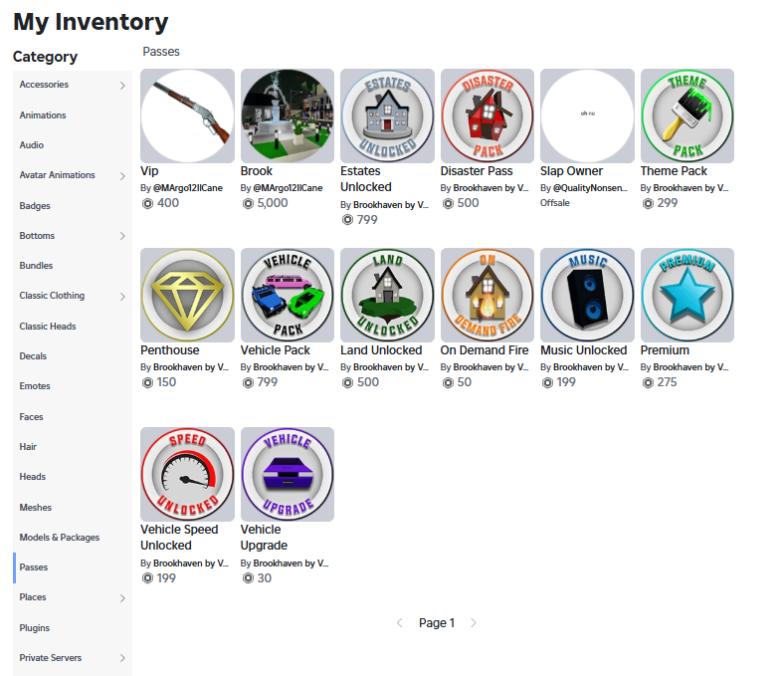Select the Models & Packages category
The height and width of the screenshot is (676, 784).
(73, 538)
